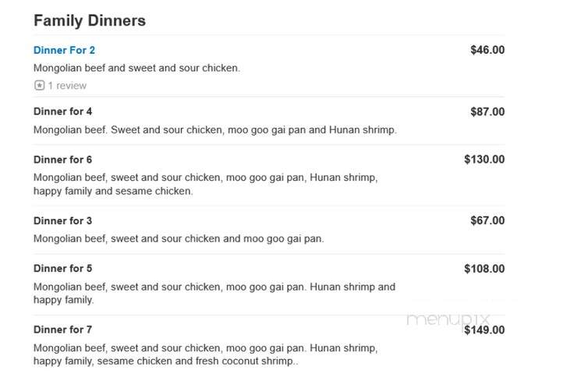Image resolution: width=588 pixels, height=384 pixels.
Task: Open the 1 review link
Action: pos(67,86)
